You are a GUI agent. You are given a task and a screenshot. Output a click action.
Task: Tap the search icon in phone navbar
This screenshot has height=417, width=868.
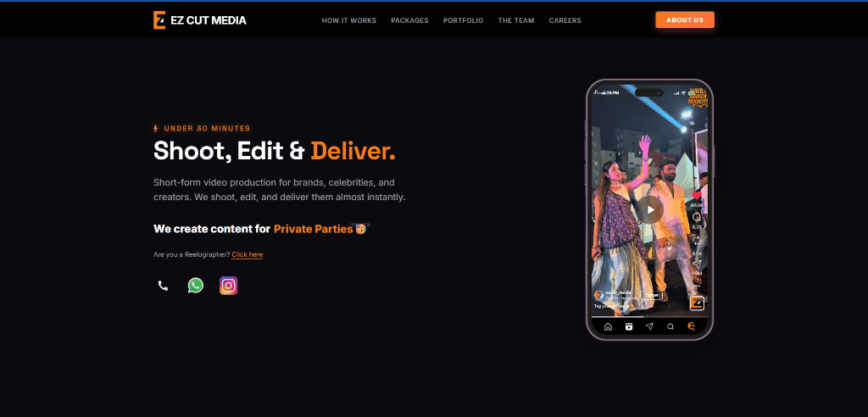(670, 326)
